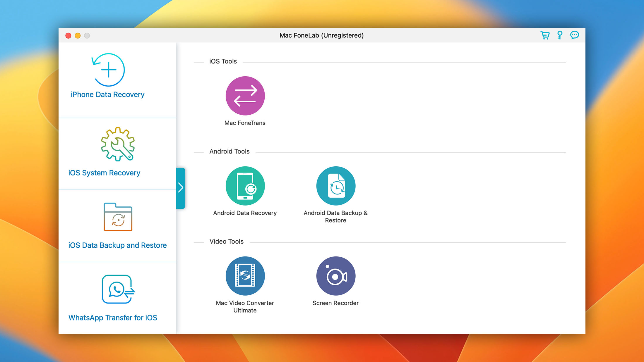
Task: Click the iOS Data Backup and Restore label
Action: pyautogui.click(x=117, y=245)
